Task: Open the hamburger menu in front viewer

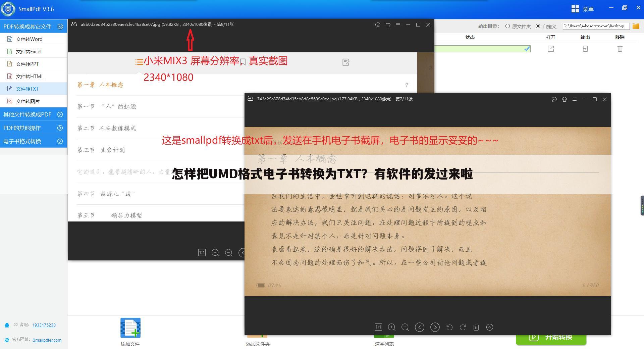Action: [575, 99]
